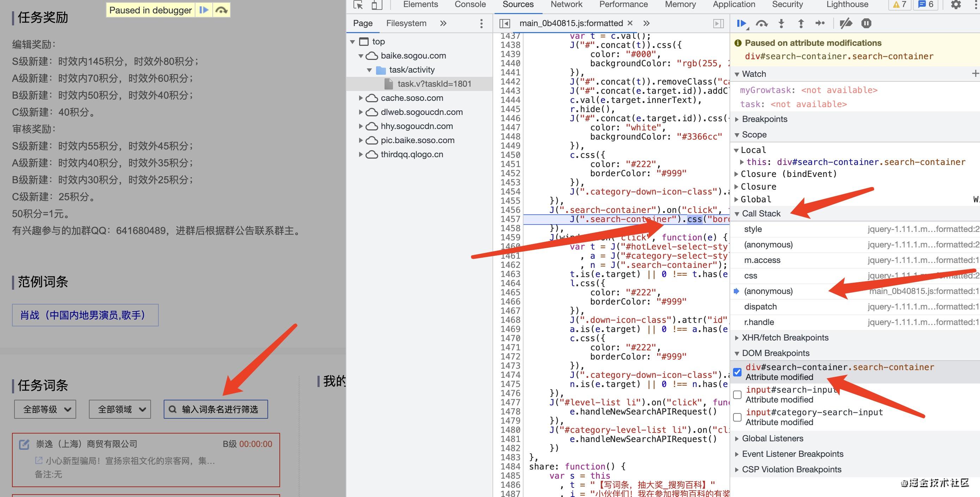
Task: Enable input#search-input DOM breakpoint
Action: (737, 394)
